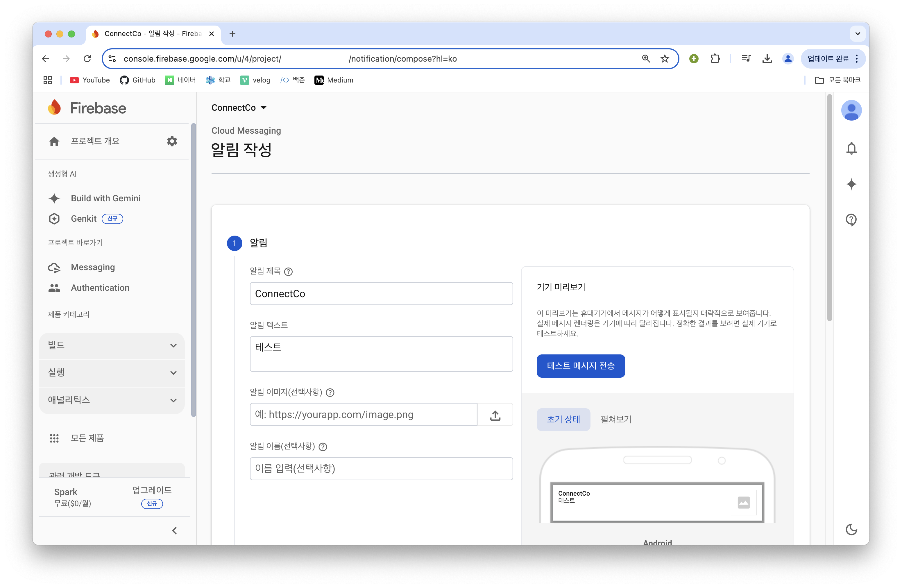Click help icon beside 알림 제목

click(x=288, y=272)
